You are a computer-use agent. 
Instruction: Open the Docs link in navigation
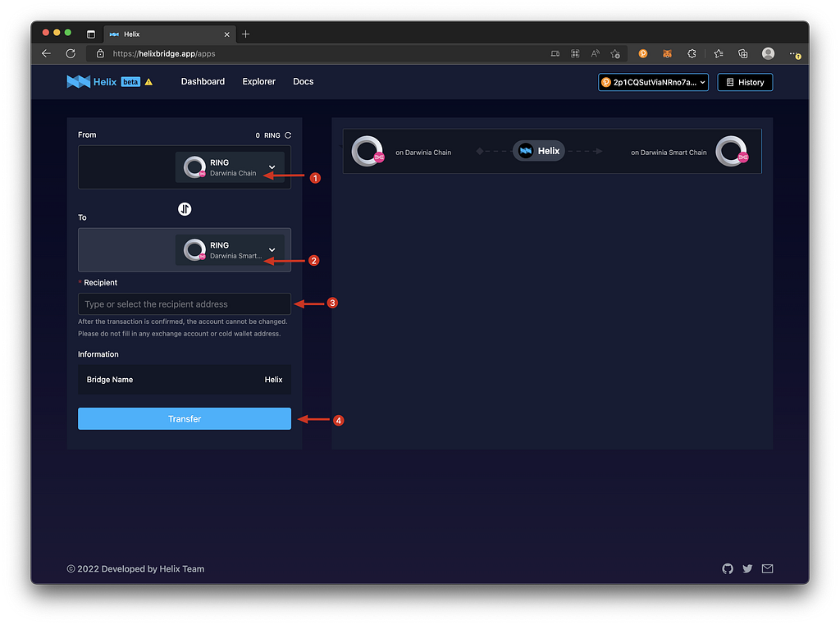[x=304, y=81]
